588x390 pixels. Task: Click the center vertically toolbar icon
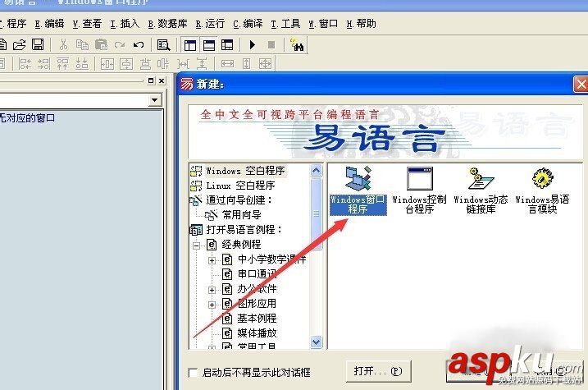pyautogui.click(x=126, y=64)
